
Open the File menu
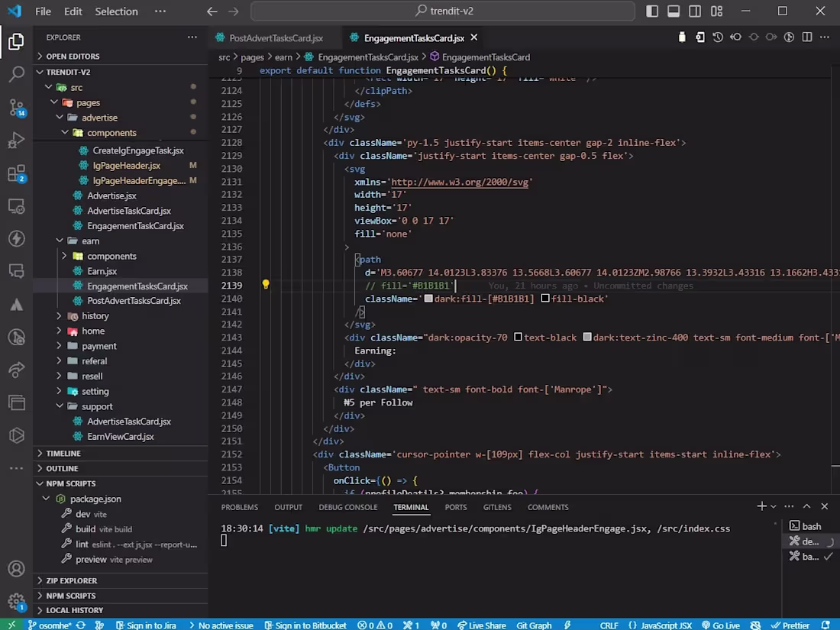(x=43, y=11)
